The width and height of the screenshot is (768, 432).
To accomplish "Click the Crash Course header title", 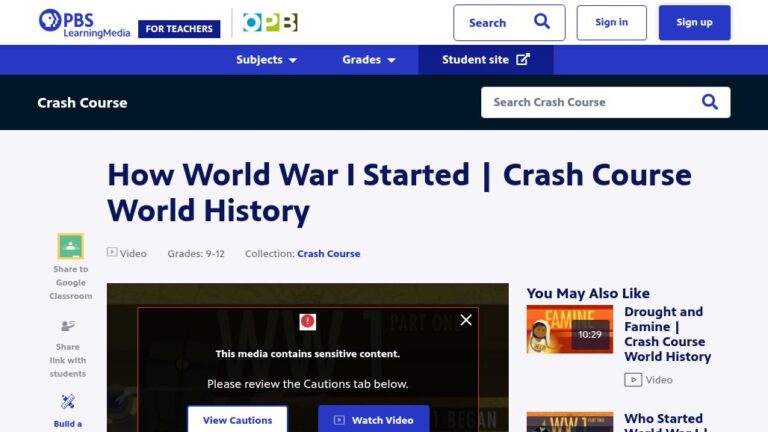I will pos(82,103).
